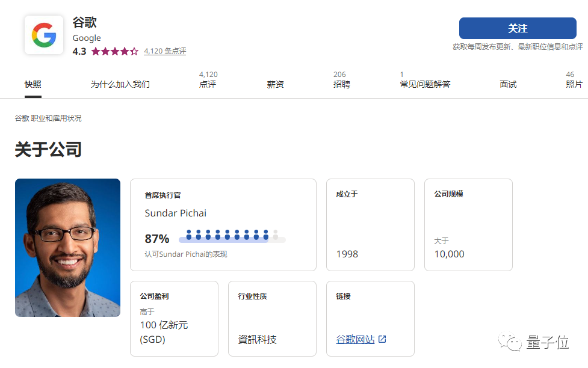Switch to the 为什么加入我们 tab
Image resolution: width=588 pixels, height=368 pixels.
[x=120, y=84]
